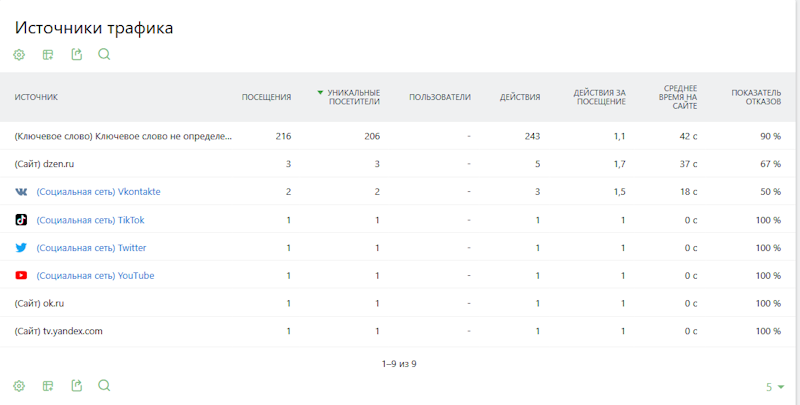Viewport: 800px width, 405px height.
Task: Select the (Сайт) tv.yandex.com row
Action: point(398,331)
